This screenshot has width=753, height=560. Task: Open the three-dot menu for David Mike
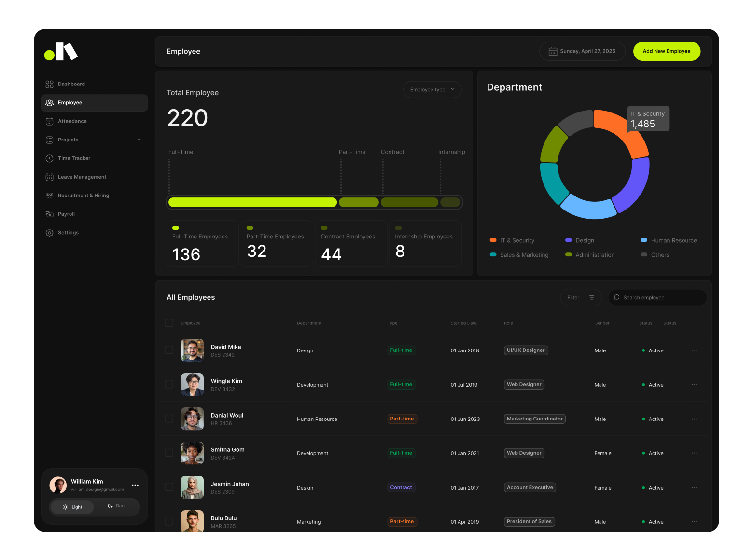tap(694, 350)
